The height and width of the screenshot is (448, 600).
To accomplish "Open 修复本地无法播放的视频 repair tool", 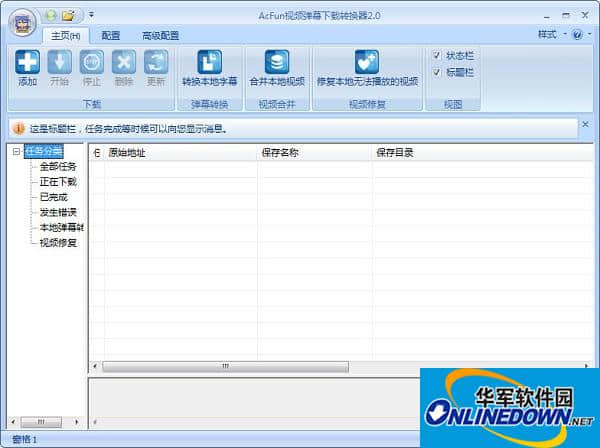I will pyautogui.click(x=367, y=68).
